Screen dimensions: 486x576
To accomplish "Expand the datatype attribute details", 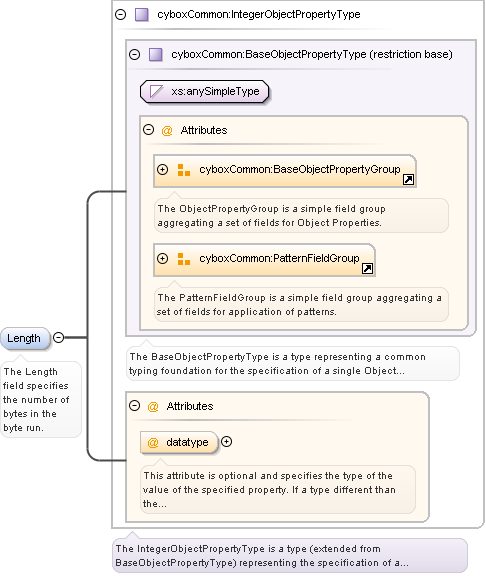I will [x=227, y=442].
